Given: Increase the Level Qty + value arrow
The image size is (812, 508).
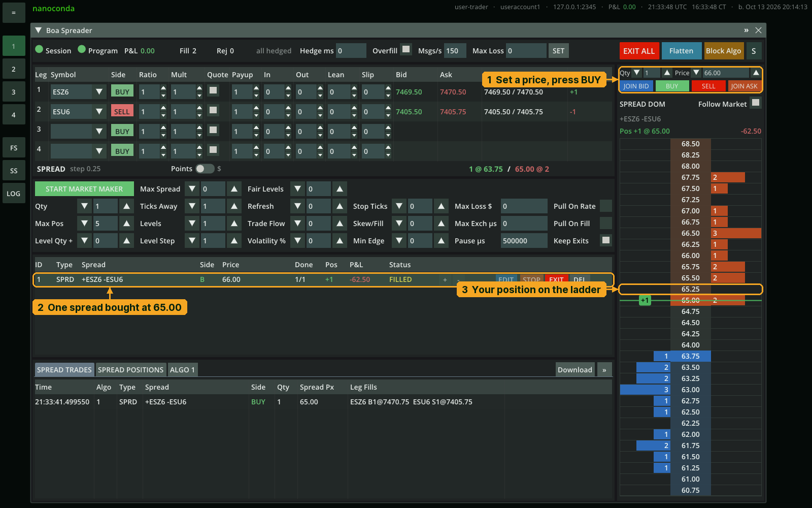Looking at the screenshot, I should click(126, 241).
